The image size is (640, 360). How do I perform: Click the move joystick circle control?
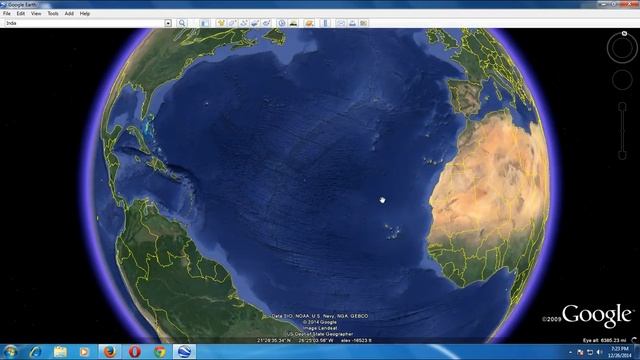[x=622, y=80]
